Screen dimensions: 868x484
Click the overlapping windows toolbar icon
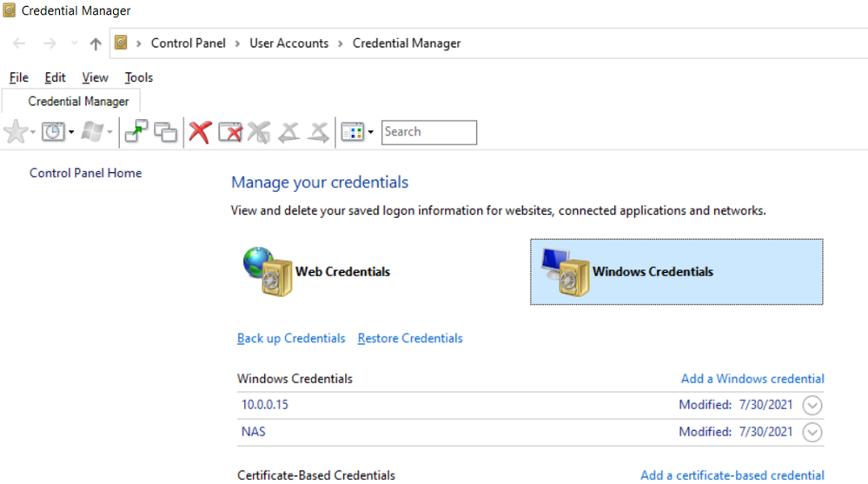click(x=165, y=132)
